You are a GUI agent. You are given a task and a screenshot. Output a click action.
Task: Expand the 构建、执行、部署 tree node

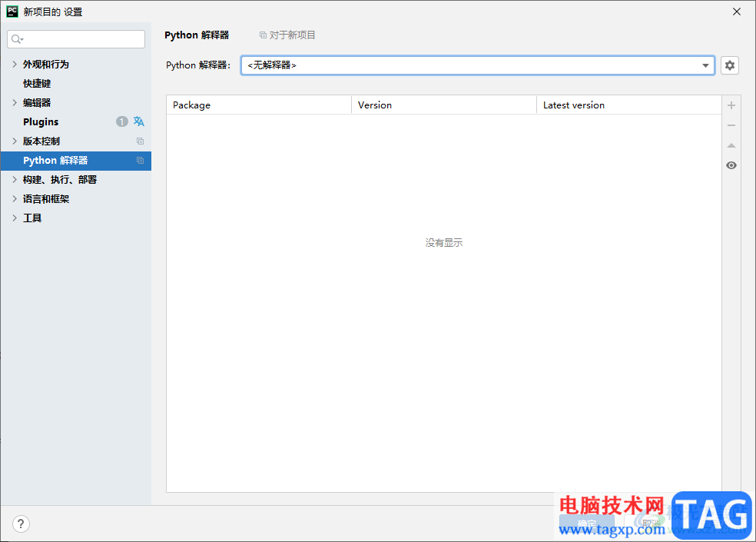point(15,180)
